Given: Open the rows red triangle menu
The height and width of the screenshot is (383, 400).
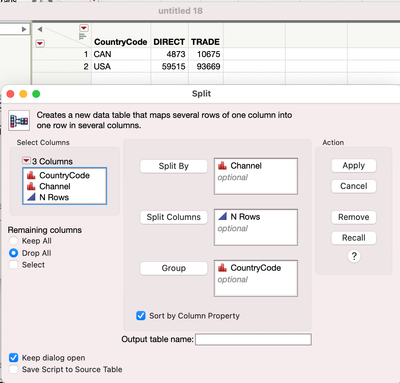Looking at the screenshot, I should [x=40, y=43].
